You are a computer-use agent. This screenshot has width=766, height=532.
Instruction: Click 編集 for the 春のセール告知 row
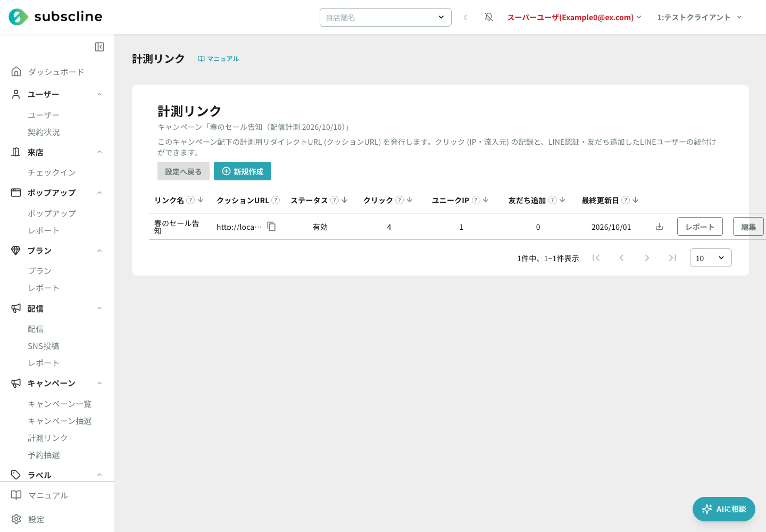748,227
